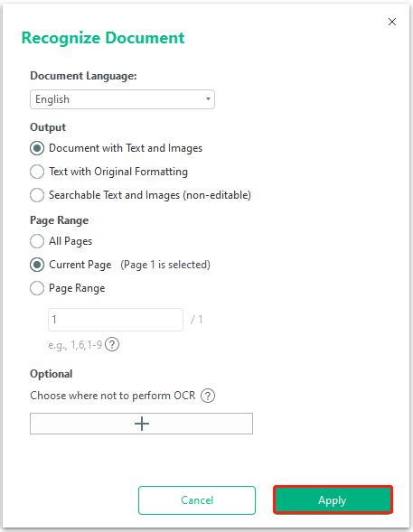Close the Recognize Document dialog
Screen dimensions: 413x532
(392, 22)
